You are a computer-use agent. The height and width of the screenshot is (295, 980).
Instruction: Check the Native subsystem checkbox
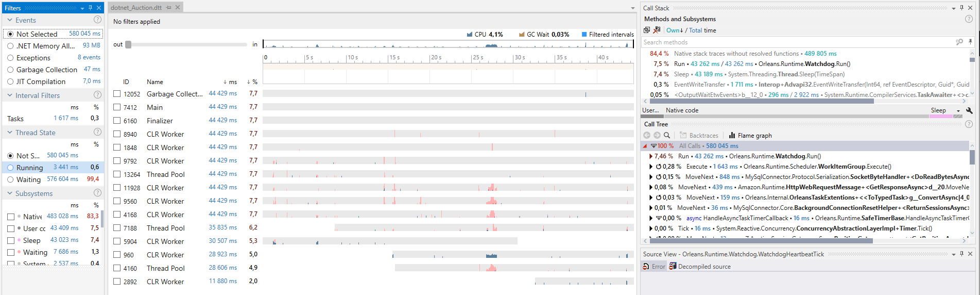(x=11, y=217)
